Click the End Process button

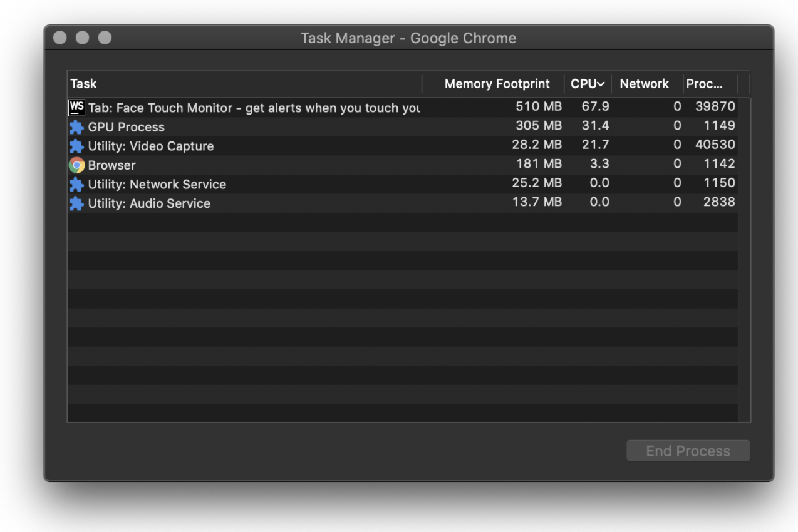click(x=688, y=451)
